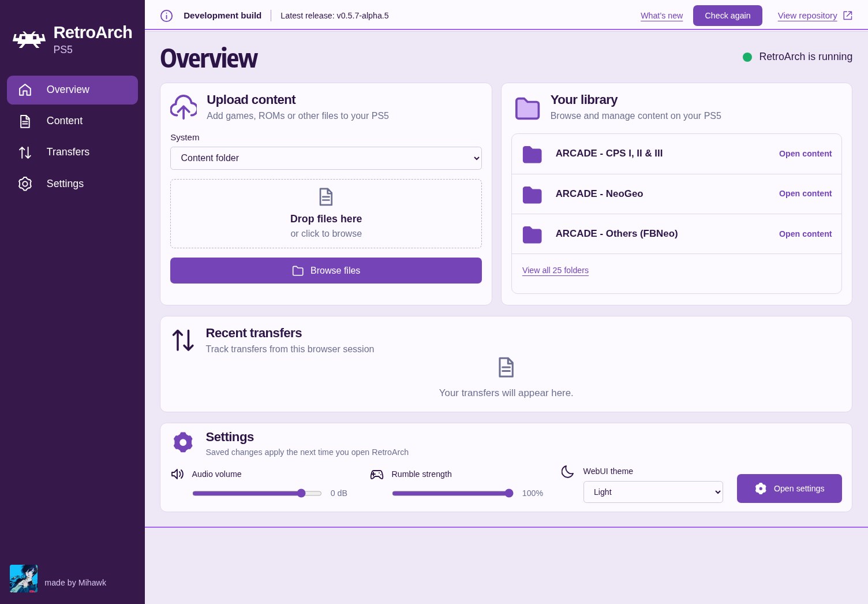Click the green running status dot
This screenshot has width=868, height=604.
(x=747, y=57)
